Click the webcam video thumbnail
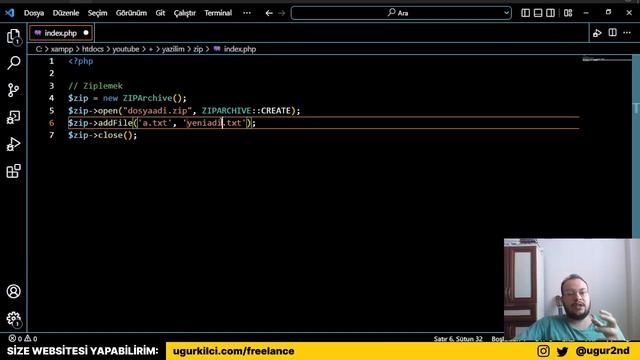This screenshot has width=640, height=360. coord(572,289)
